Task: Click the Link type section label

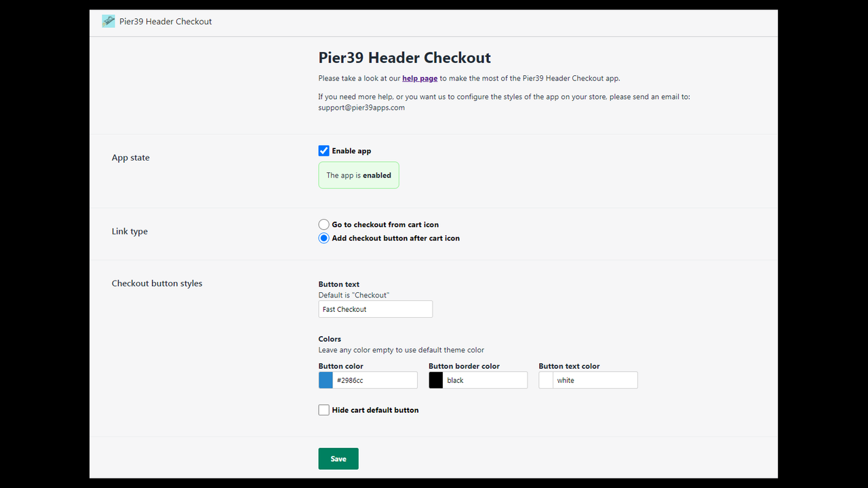Action: [130, 231]
